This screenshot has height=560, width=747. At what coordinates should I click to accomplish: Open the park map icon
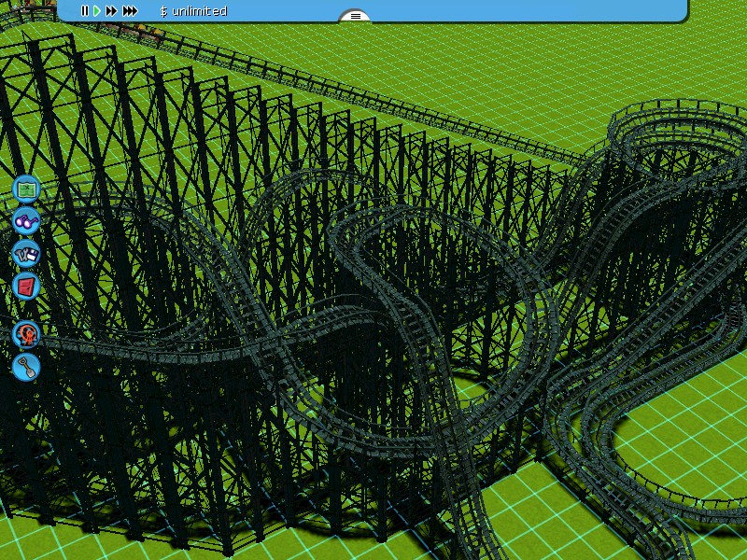click(26, 189)
